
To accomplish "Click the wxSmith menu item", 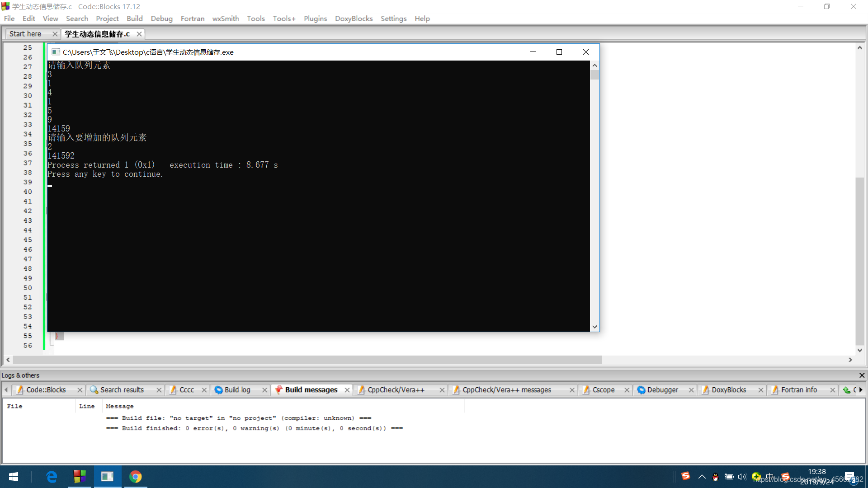I will [226, 19].
